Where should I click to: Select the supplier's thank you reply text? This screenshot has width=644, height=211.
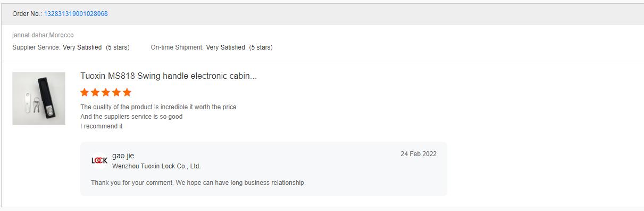(198, 183)
